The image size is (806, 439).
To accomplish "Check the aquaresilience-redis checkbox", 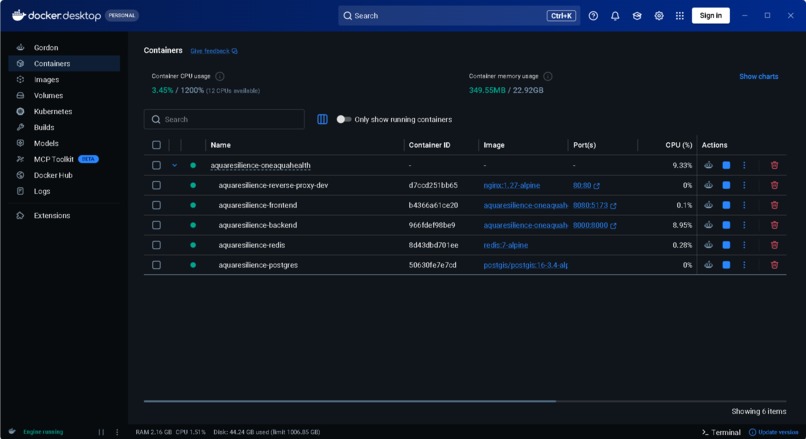I will [x=156, y=245].
